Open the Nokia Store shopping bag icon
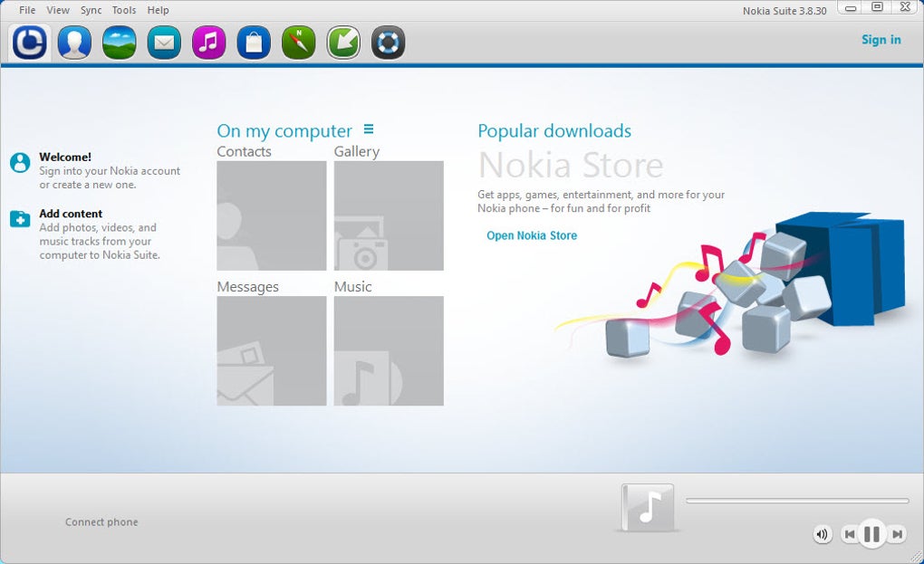The height and width of the screenshot is (564, 924). point(254,43)
